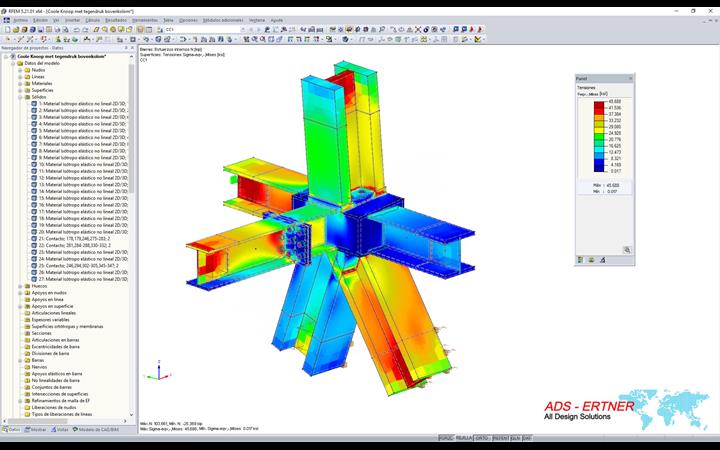Select solid 21: Contacto item
The image size is (720, 450).
click(71, 239)
